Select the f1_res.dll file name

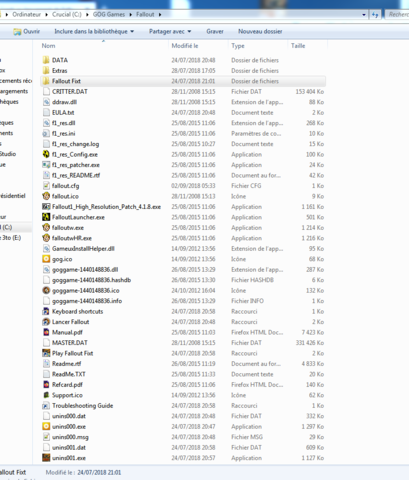click(x=64, y=123)
